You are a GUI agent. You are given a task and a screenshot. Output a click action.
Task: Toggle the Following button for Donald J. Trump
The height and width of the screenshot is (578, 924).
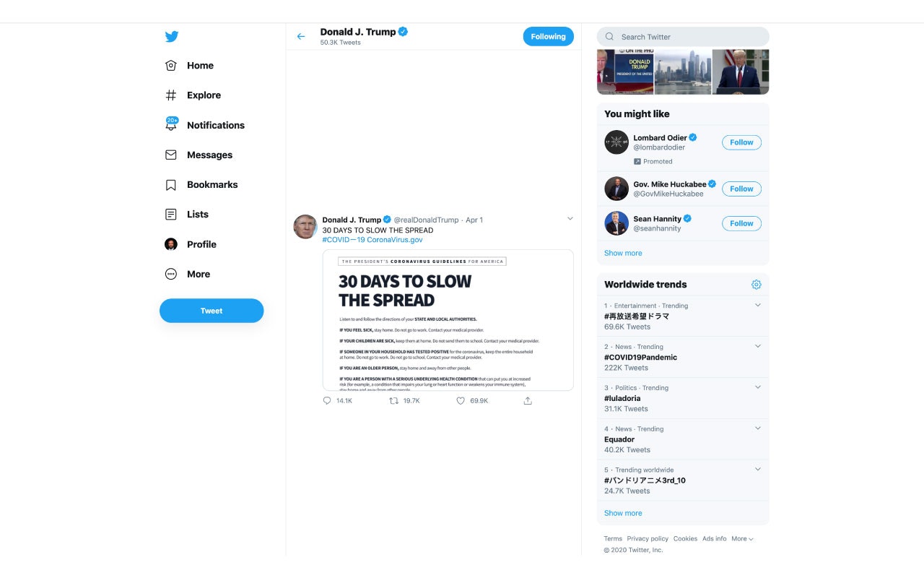[548, 36]
